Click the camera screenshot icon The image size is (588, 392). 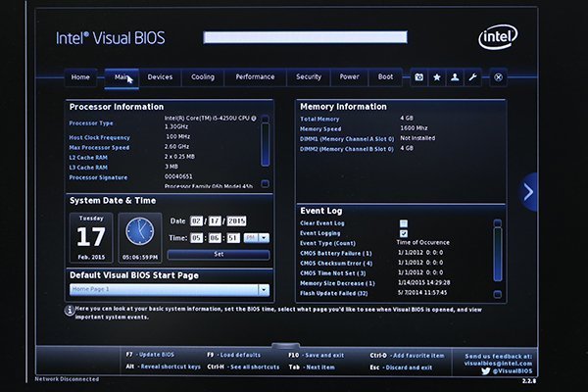[418, 77]
